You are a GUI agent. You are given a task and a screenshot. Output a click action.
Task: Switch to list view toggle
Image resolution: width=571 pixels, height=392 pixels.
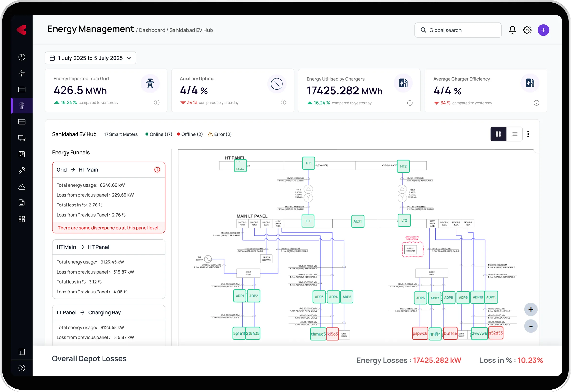click(514, 134)
